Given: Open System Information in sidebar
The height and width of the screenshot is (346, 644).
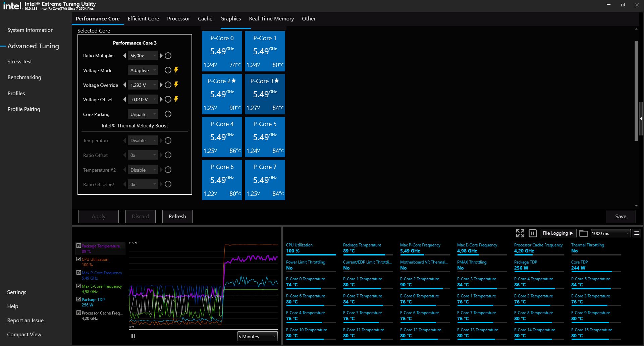Looking at the screenshot, I should click(x=31, y=30).
